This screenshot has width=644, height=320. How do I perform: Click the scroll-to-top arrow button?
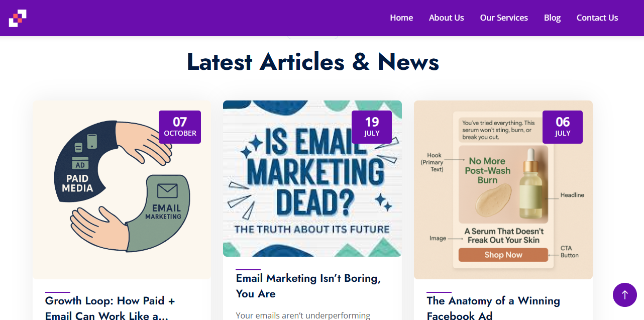click(624, 295)
